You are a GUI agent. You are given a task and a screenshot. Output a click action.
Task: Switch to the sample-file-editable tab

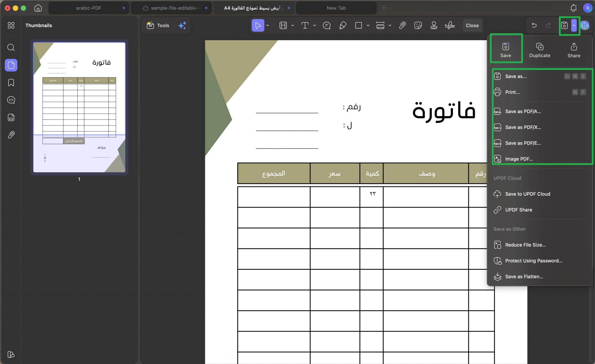coord(172,8)
